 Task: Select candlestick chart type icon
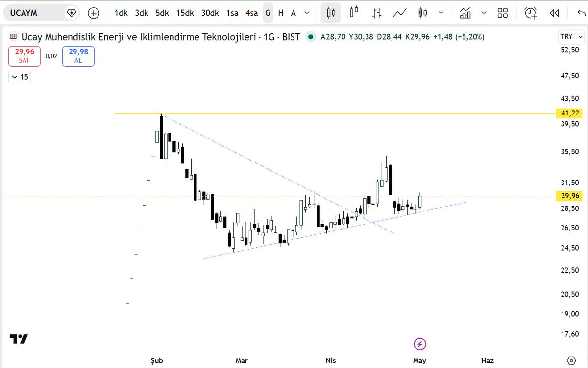[331, 13]
